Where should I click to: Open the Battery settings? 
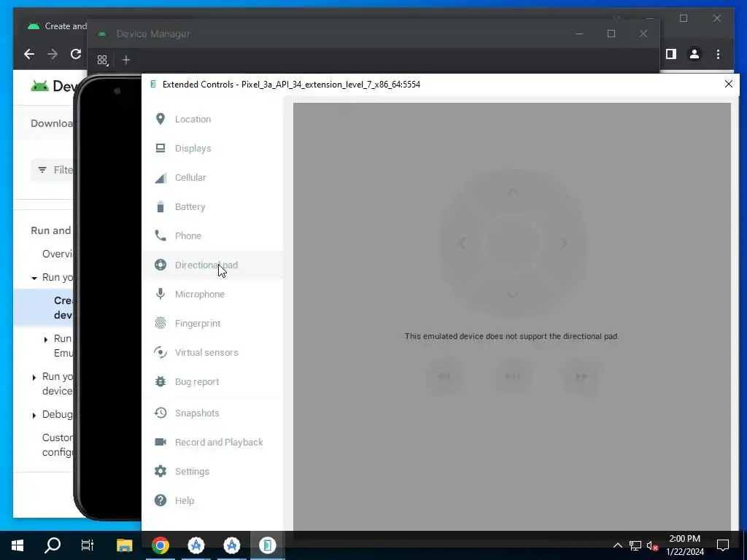212,206
